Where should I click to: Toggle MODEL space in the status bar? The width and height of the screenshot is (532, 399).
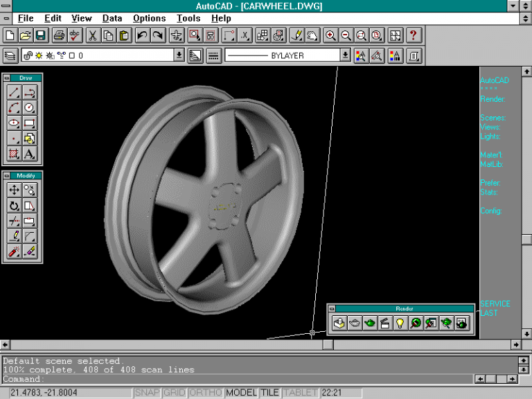coord(241,393)
